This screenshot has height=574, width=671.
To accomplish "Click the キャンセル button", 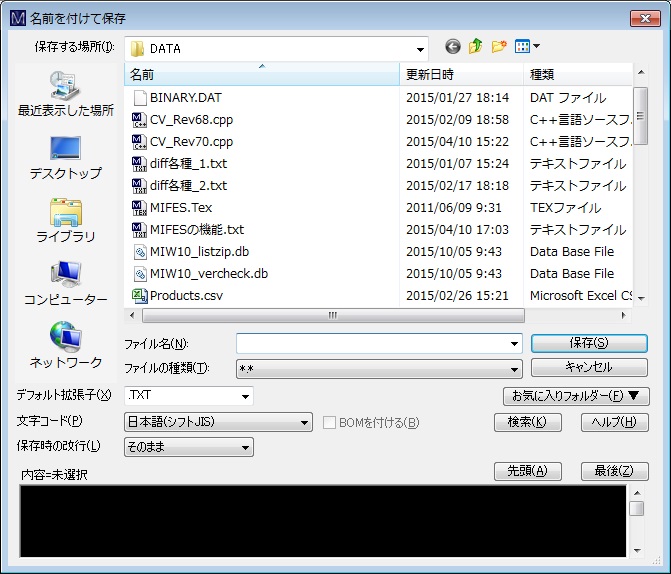I will 588,367.
